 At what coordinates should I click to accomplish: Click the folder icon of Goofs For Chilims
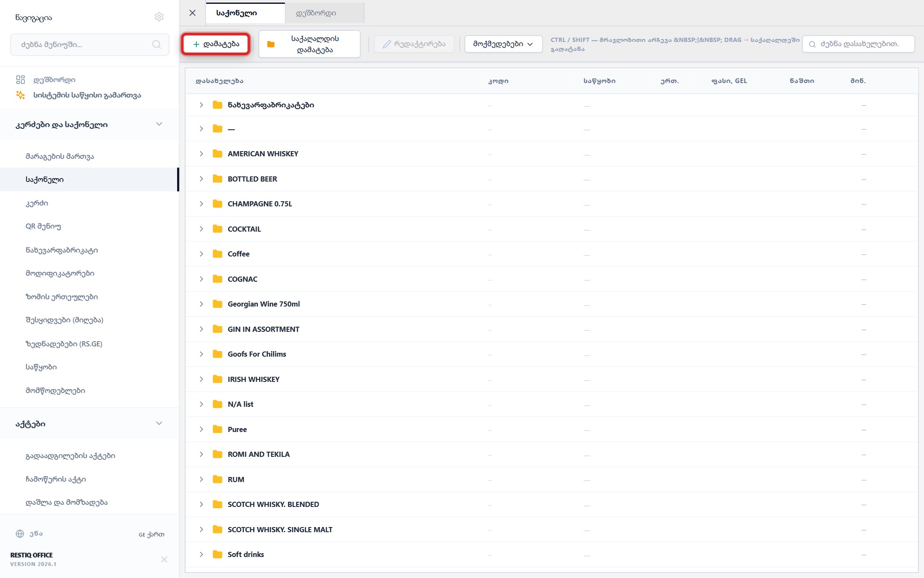(217, 354)
